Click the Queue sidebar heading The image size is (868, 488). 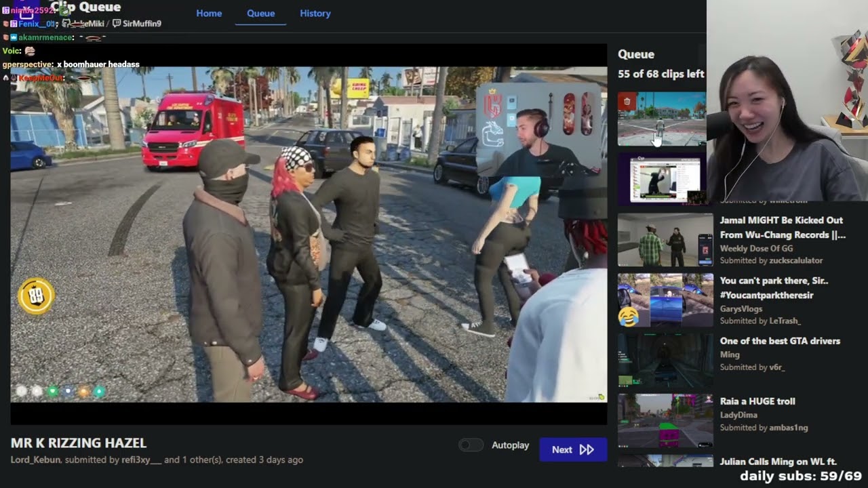pyautogui.click(x=636, y=54)
